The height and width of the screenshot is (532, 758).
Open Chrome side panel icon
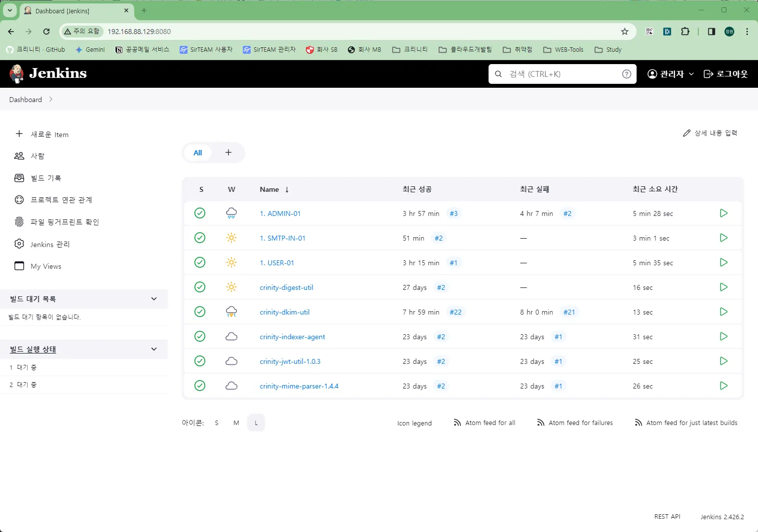(x=711, y=32)
